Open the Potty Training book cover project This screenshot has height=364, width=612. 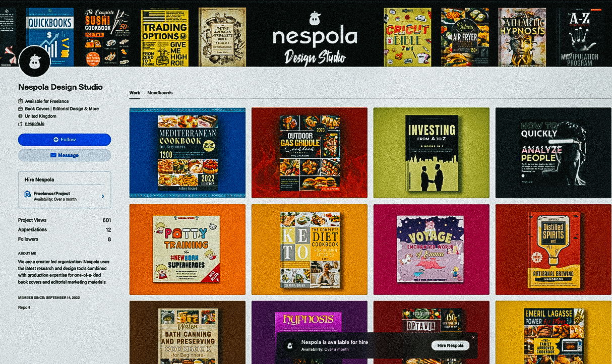[188, 250]
